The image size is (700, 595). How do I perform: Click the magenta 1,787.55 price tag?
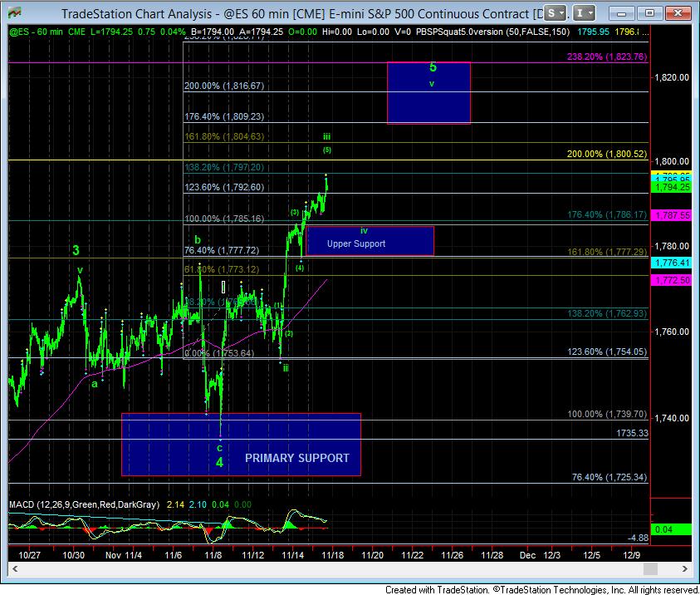tap(672, 215)
